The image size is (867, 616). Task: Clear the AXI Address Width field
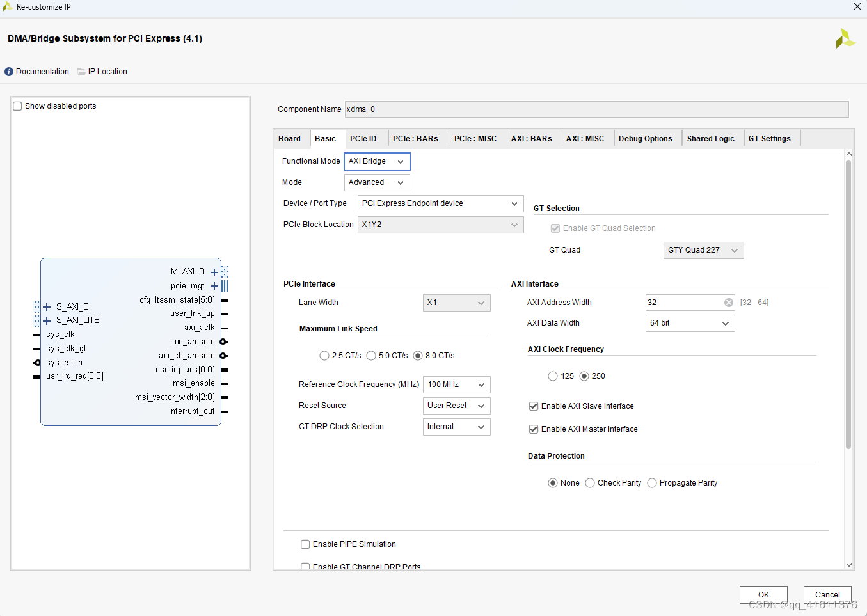[729, 303]
